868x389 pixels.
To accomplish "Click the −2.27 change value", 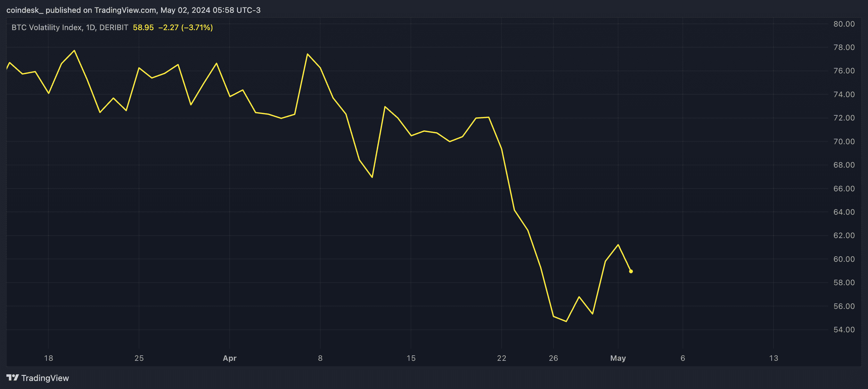I will [168, 27].
